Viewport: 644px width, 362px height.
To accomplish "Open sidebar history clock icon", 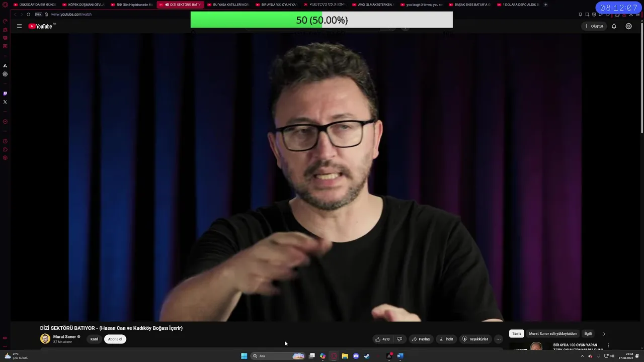I will (x=5, y=141).
